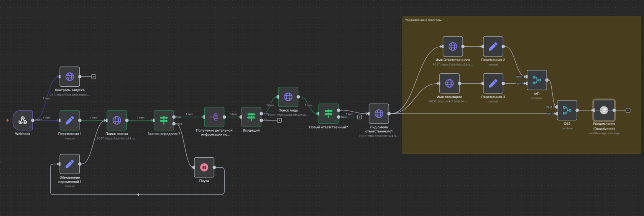Viewport: 644px width, 216px height.
Task: Open the Имя Ответственного HTTP node
Action: (453, 46)
